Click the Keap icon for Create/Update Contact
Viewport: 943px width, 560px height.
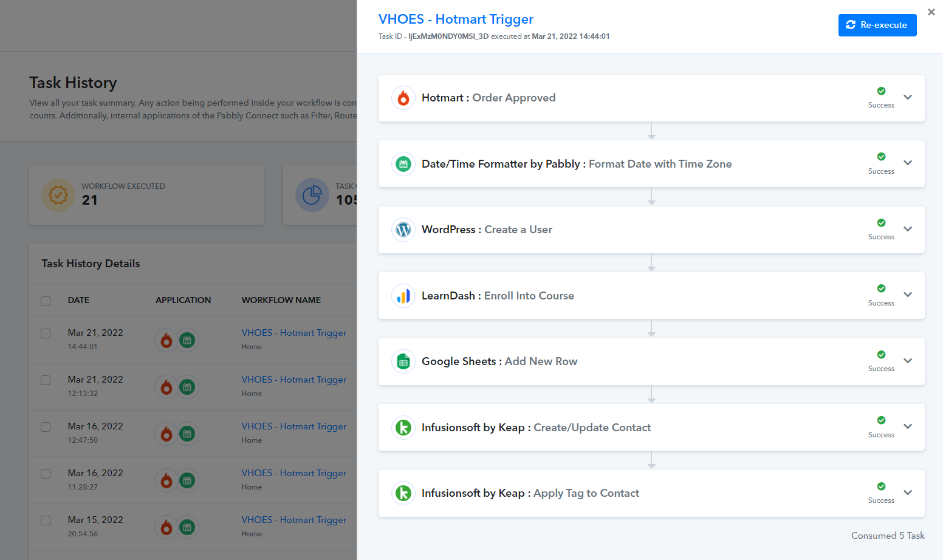pos(403,428)
